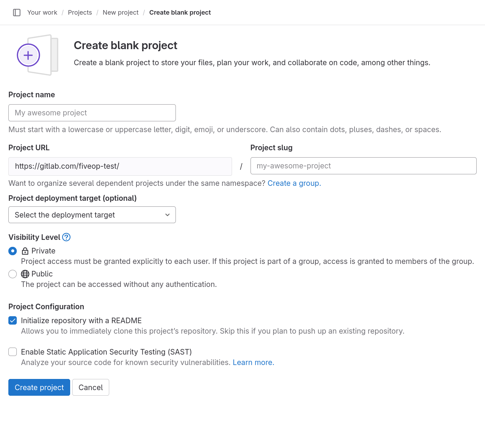Click the purple plus project illustration
485x448 pixels.
[x=28, y=55]
